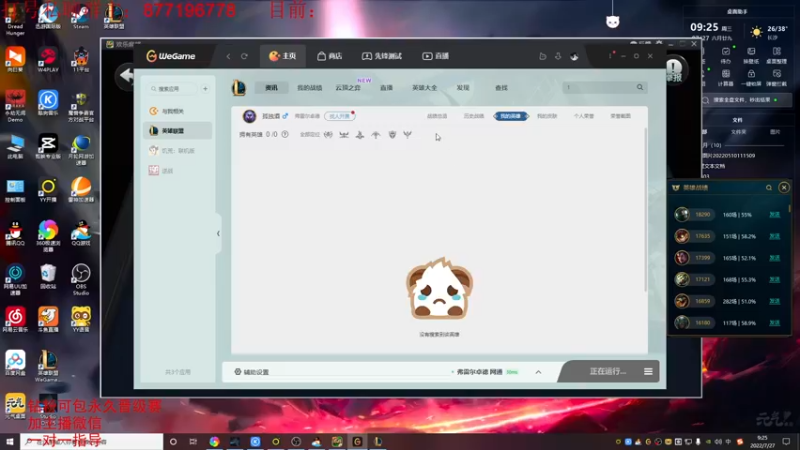Click the thumbs-up icon in WeGame title bar
The height and width of the screenshot is (450, 800).
543,56
